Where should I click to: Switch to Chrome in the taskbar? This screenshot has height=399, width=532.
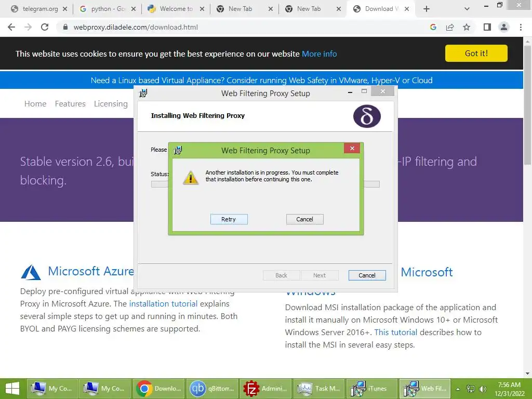point(159,389)
